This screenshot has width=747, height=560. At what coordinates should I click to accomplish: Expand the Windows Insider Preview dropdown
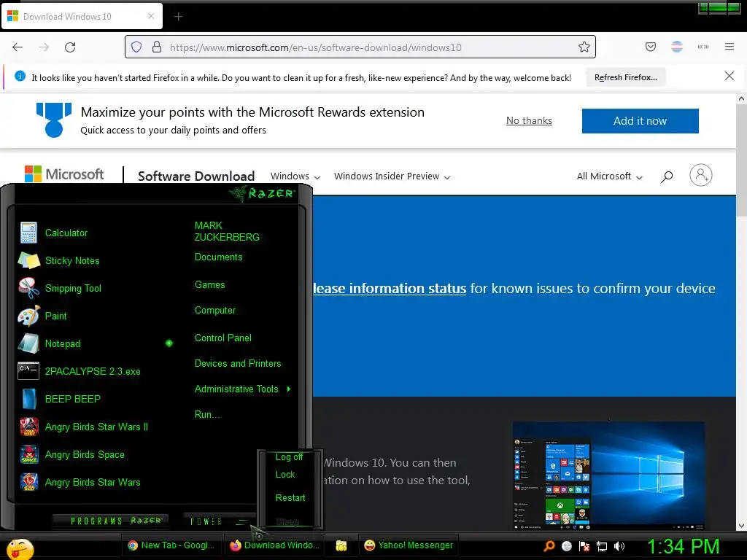pyautogui.click(x=392, y=176)
